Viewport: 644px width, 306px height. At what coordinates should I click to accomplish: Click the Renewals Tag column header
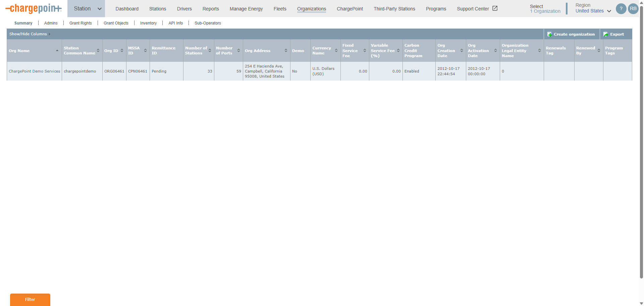(559, 51)
